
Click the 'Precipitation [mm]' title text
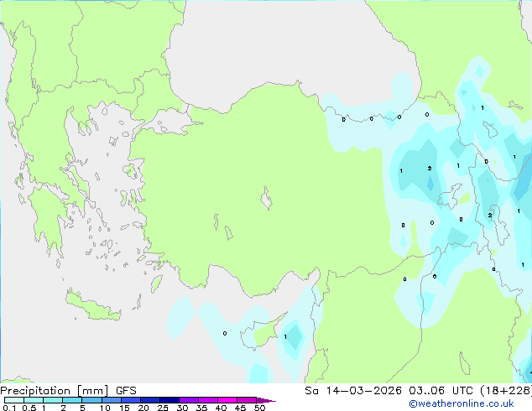[55, 391]
